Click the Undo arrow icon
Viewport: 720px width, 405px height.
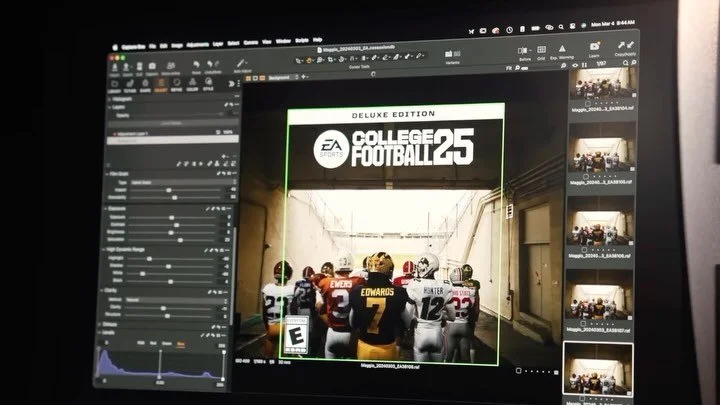(x=210, y=64)
